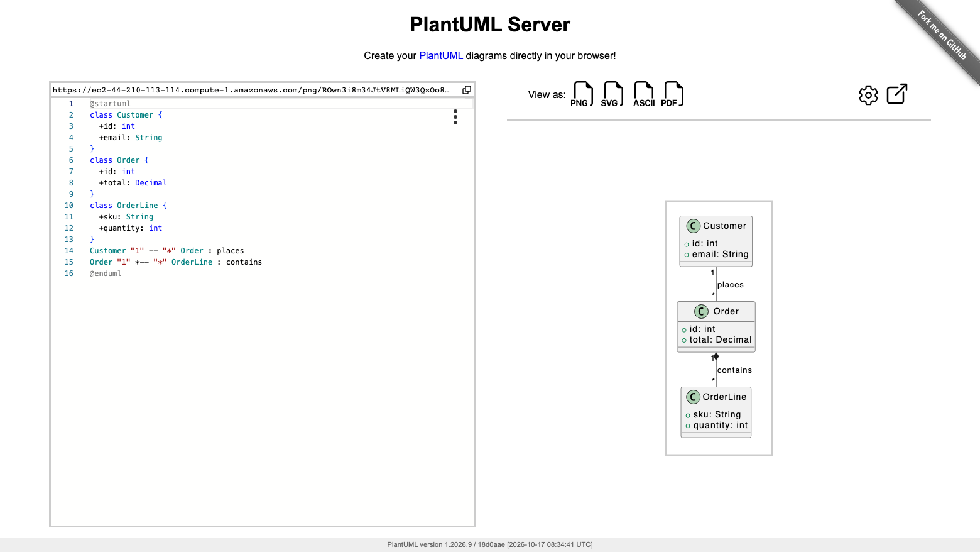Click the PlantUML version footer text
Image resolution: width=980 pixels, height=552 pixels.
(490, 544)
